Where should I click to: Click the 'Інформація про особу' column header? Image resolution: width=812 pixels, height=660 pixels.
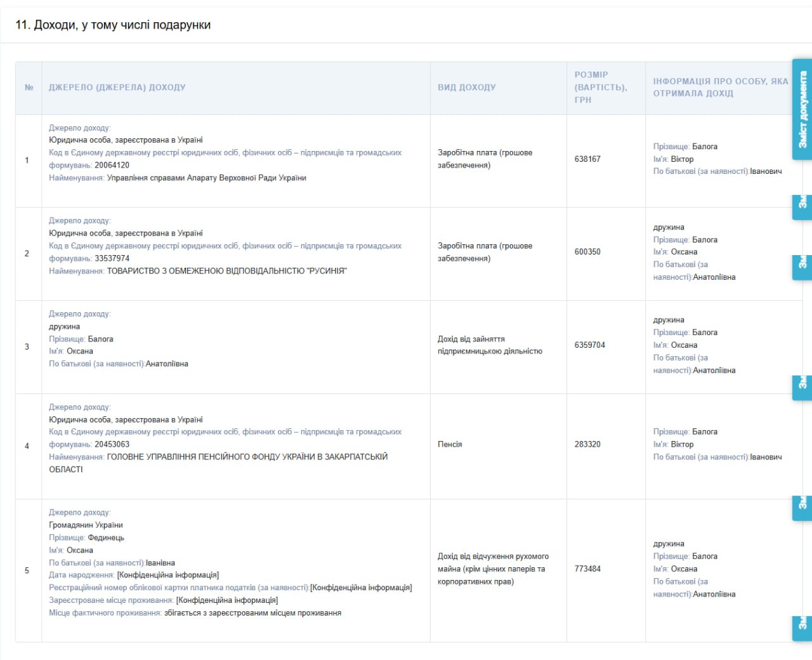(720, 87)
